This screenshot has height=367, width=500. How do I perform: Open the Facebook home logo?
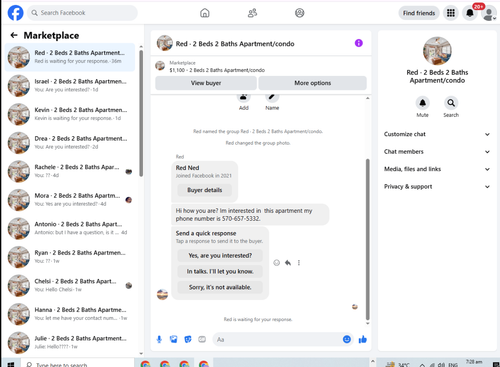click(x=15, y=13)
